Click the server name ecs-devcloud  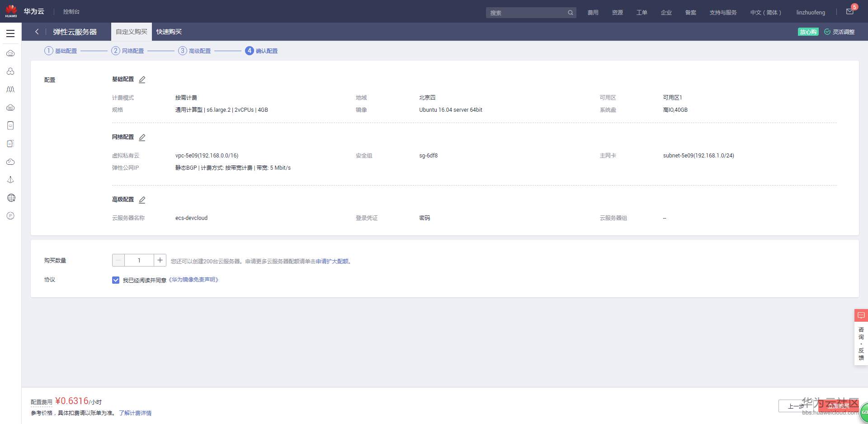[192, 218]
